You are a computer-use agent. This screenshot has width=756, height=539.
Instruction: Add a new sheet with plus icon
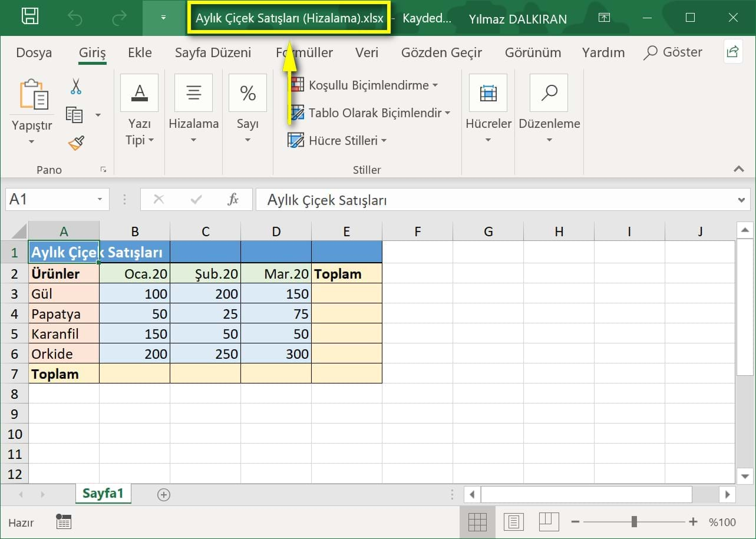pyautogui.click(x=164, y=495)
